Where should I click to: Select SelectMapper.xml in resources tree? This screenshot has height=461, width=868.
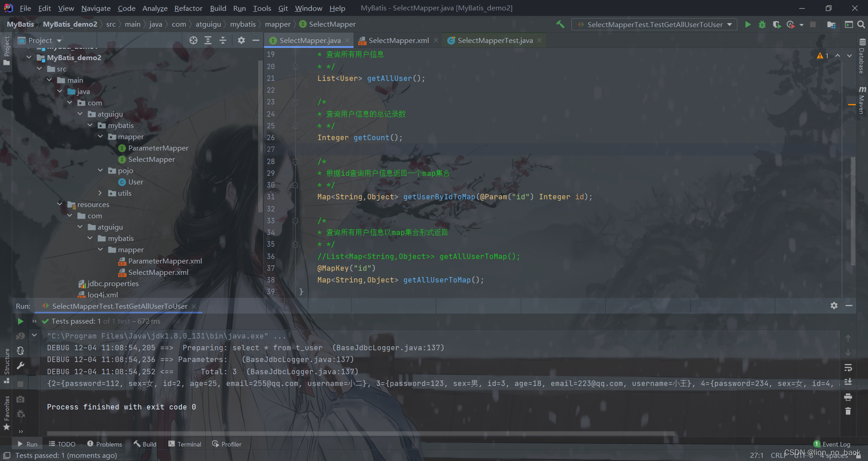(x=154, y=272)
